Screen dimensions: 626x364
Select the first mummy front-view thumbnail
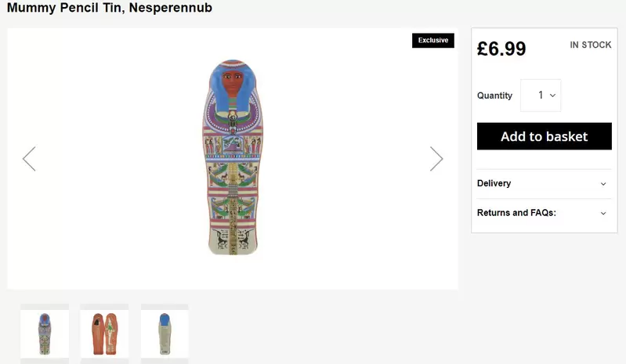click(45, 333)
